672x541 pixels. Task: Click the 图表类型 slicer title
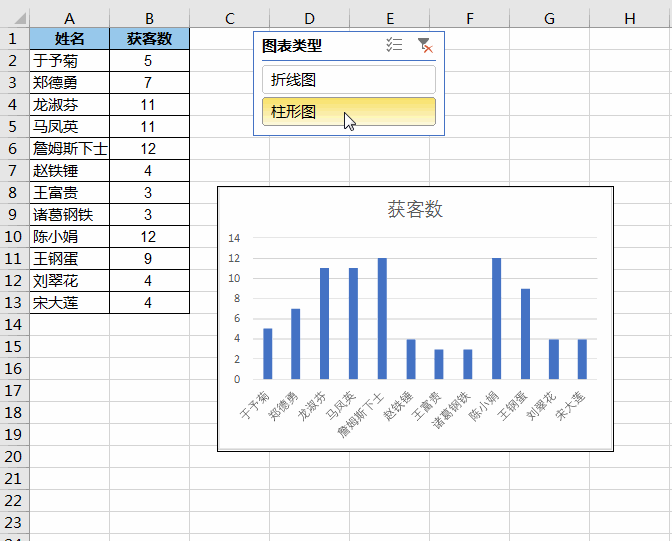[292, 45]
